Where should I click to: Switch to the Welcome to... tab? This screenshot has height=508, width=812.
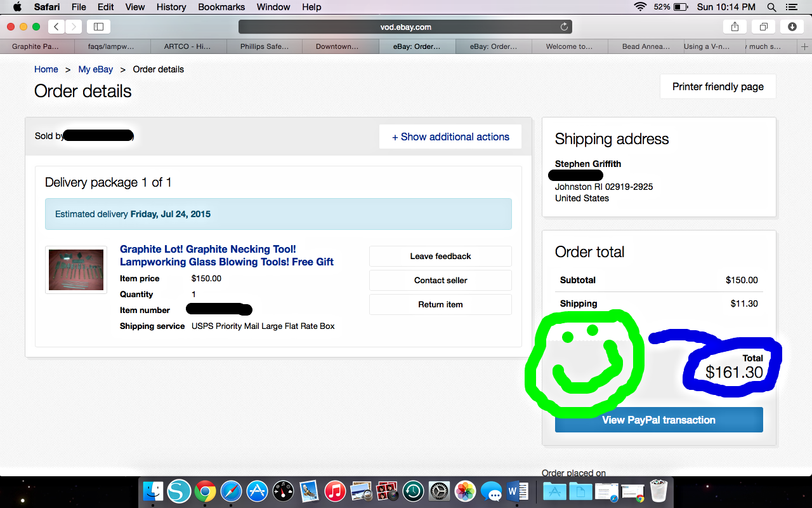(569, 46)
